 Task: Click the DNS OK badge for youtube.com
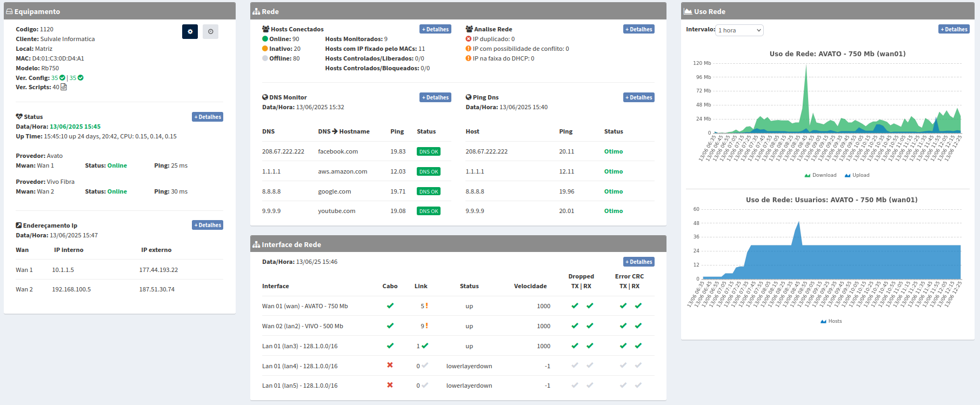(x=429, y=211)
